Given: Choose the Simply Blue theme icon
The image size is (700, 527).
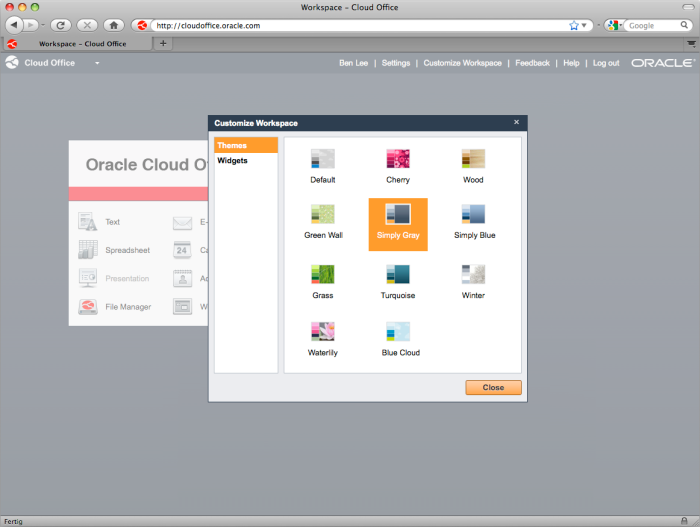Looking at the screenshot, I should [x=473, y=214].
